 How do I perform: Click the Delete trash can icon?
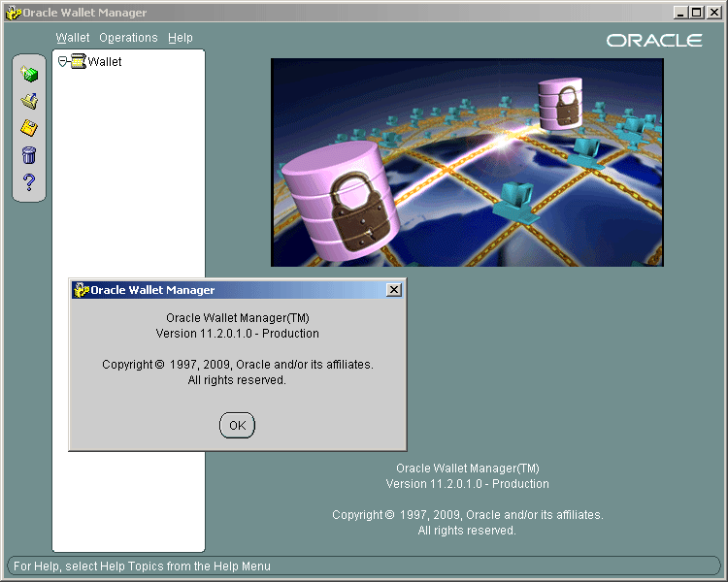29,155
